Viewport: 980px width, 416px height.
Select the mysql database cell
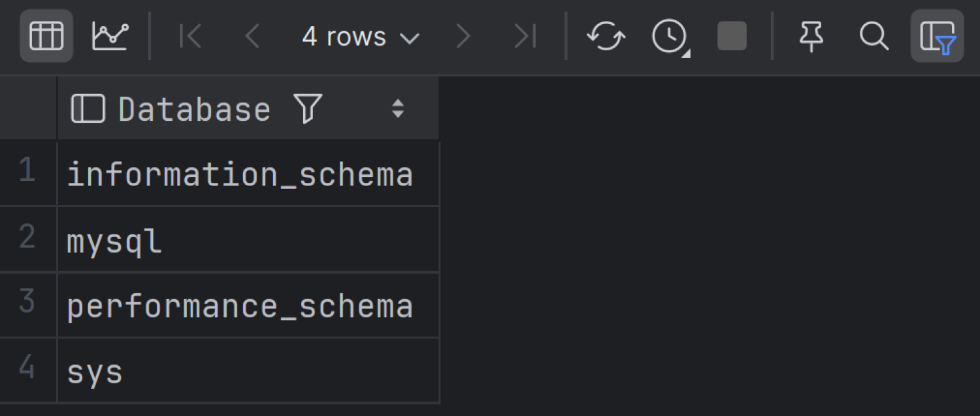114,240
